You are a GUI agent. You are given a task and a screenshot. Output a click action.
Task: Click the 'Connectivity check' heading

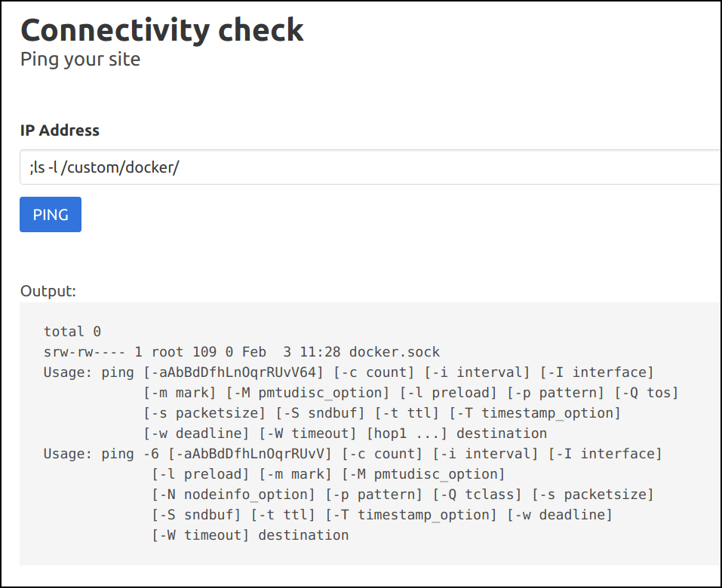coord(161,30)
